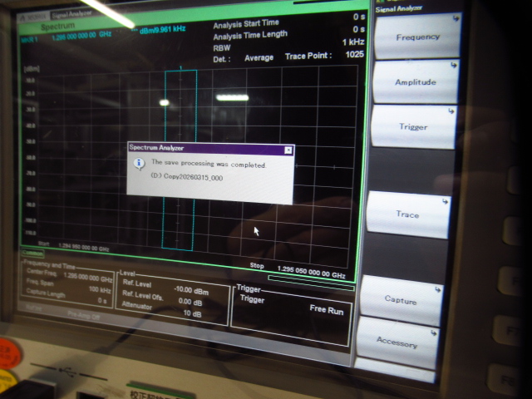Close the Spectrum Analyzer save dialog
The width and height of the screenshot is (532, 399).
tap(288, 150)
